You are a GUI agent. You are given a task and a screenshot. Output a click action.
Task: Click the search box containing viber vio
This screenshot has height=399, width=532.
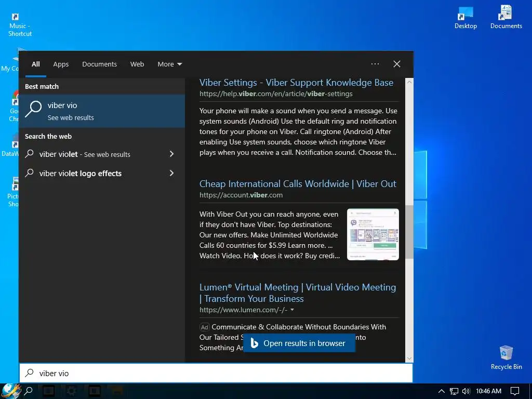216,373
